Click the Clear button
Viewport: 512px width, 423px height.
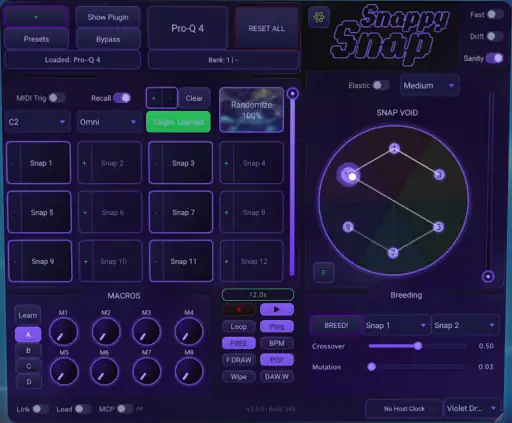point(194,98)
